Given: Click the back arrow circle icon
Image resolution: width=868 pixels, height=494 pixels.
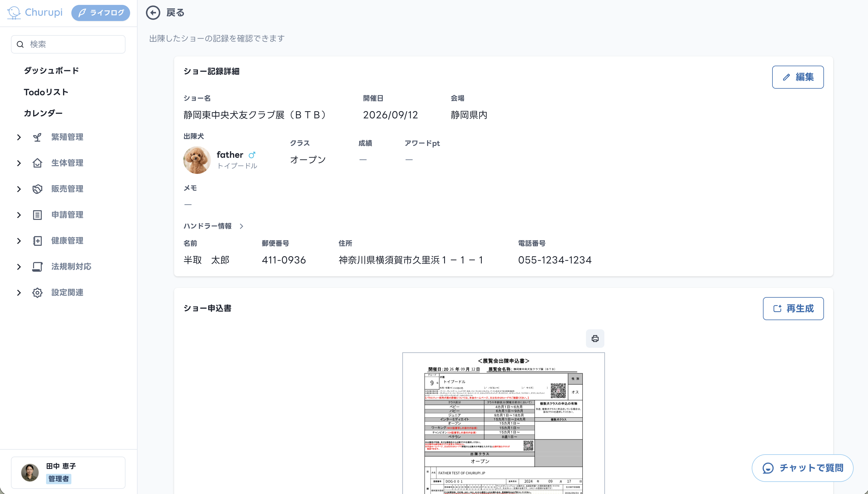Looking at the screenshot, I should (x=153, y=13).
